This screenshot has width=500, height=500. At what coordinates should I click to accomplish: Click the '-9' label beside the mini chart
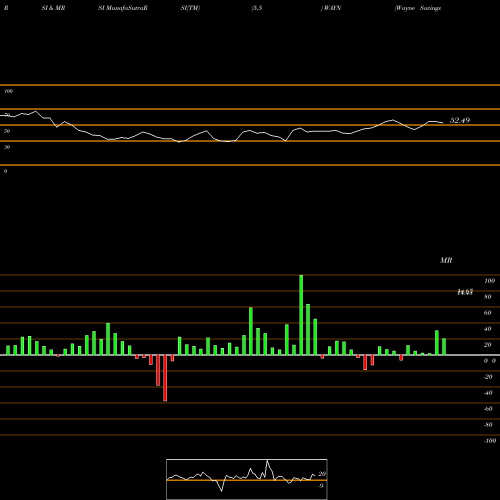tap(321, 486)
